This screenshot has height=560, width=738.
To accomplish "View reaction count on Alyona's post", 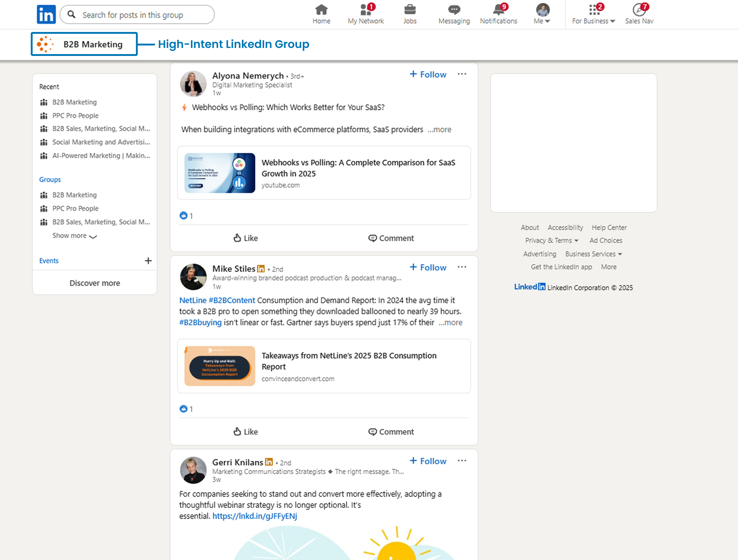I will 186,216.
